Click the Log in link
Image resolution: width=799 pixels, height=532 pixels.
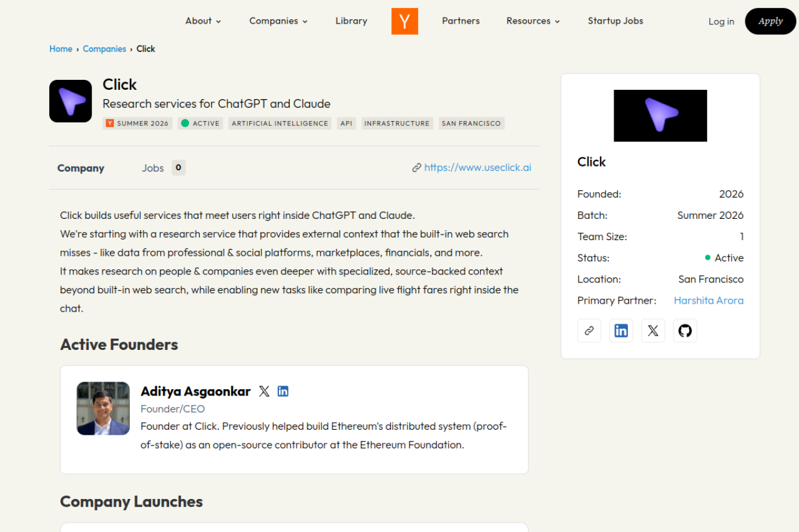point(721,21)
